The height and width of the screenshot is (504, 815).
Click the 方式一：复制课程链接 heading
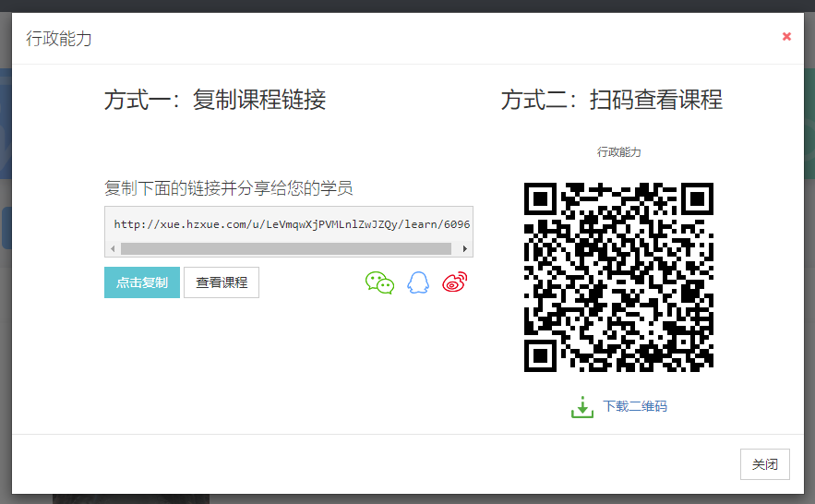[x=215, y=100]
